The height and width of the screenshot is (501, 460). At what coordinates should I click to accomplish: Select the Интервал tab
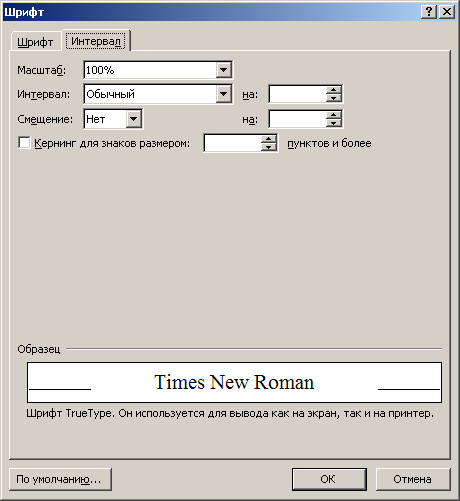click(96, 41)
